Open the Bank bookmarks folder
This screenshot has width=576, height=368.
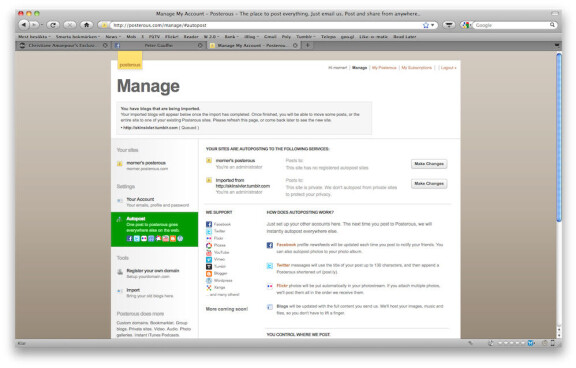(x=231, y=37)
